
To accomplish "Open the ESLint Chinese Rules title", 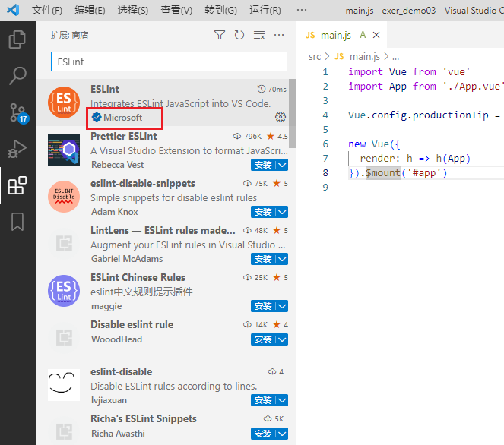I will [x=138, y=277].
